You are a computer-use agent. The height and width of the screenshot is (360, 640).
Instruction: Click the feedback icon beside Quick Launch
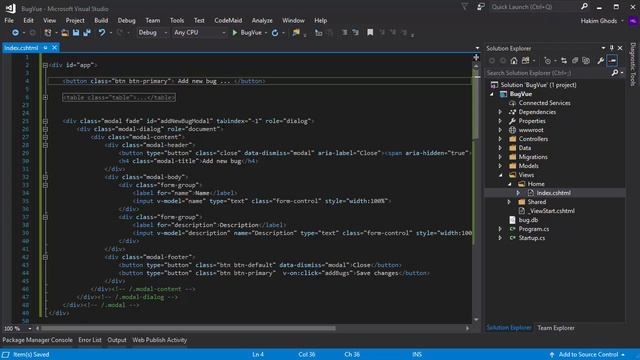[x=481, y=7]
